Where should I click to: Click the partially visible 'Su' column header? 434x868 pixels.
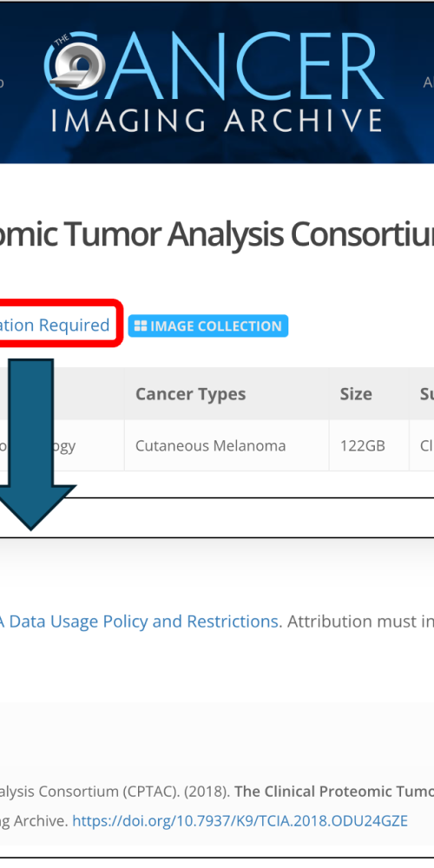pos(427,394)
